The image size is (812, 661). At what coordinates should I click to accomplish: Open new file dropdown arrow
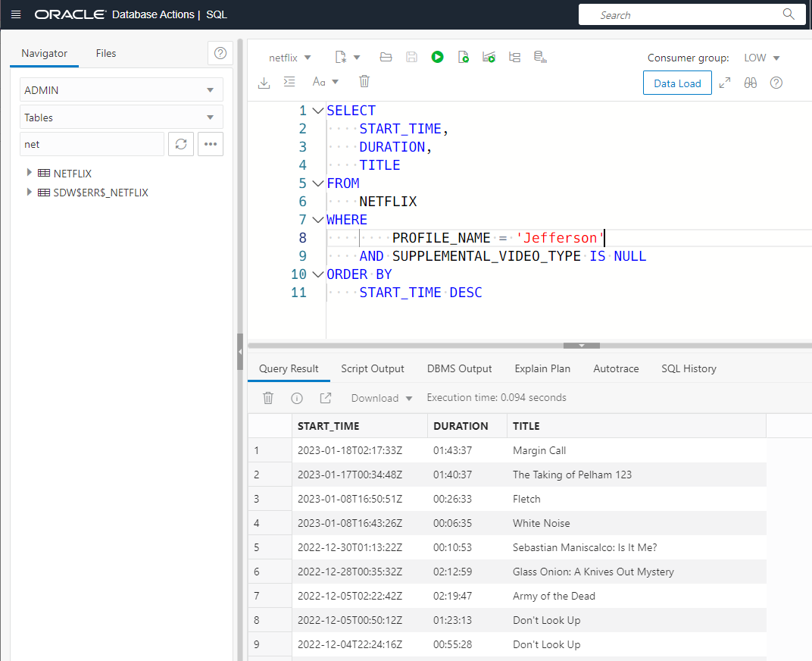coord(357,58)
